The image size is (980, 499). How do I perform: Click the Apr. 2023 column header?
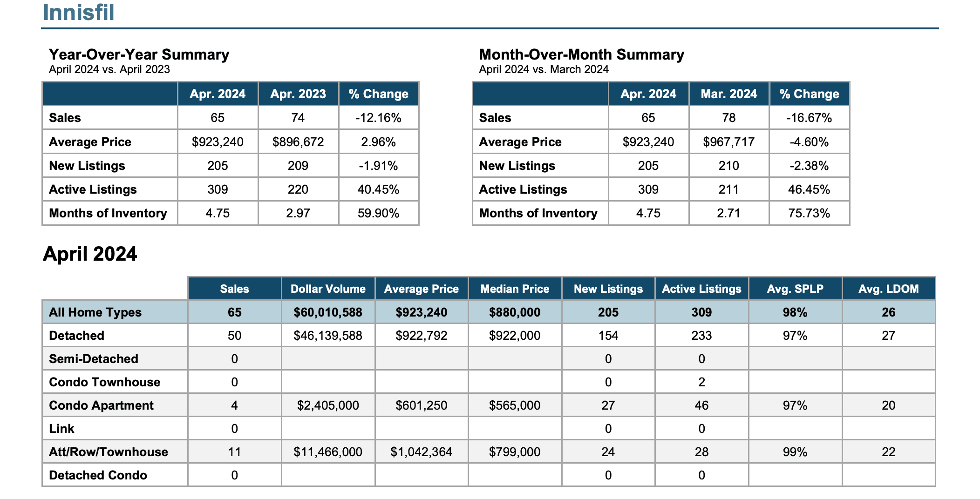pyautogui.click(x=298, y=94)
